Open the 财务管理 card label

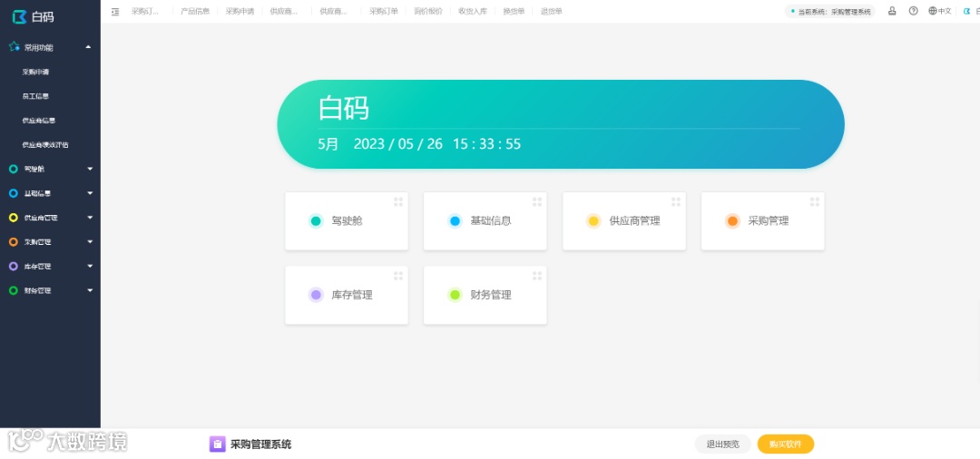(x=491, y=295)
